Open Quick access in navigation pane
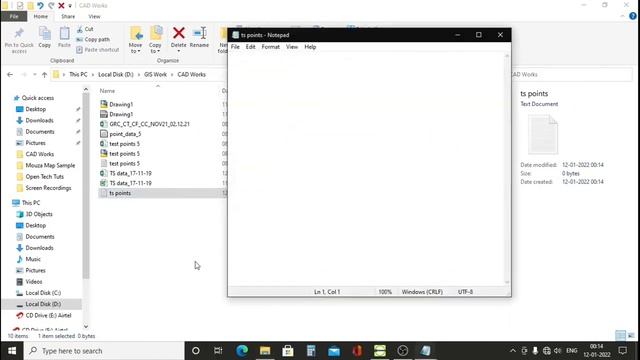 click(38, 98)
